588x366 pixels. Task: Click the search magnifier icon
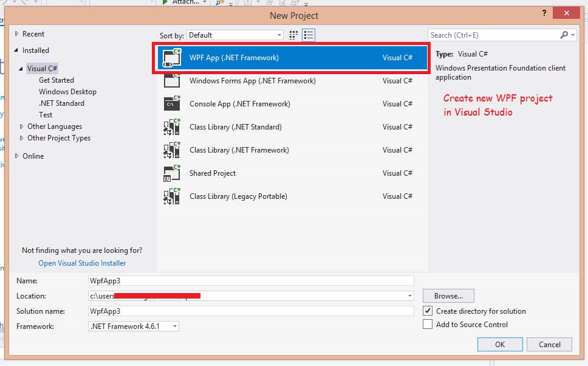(x=564, y=35)
